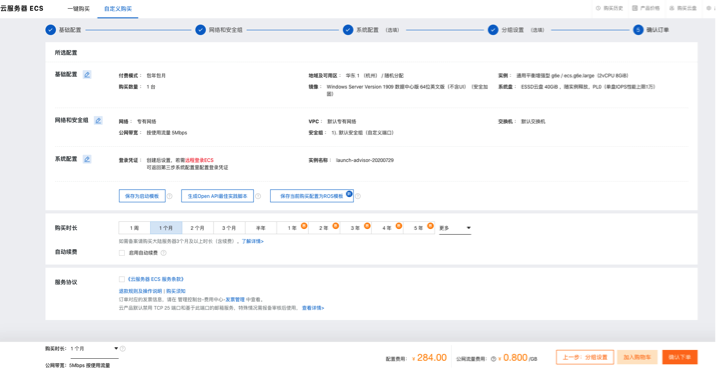Open the red 远程登录ECS link
This screenshot has width=716, height=369.
coord(199,160)
